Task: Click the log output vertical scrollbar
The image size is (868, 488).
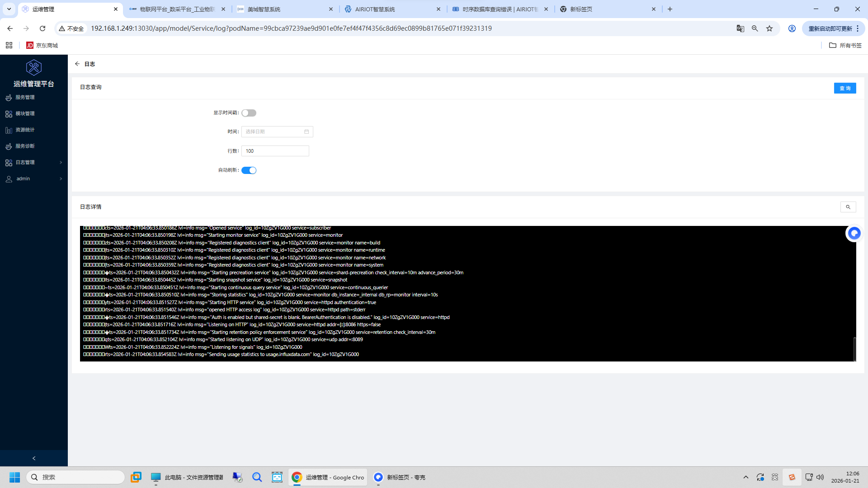Action: click(x=854, y=348)
